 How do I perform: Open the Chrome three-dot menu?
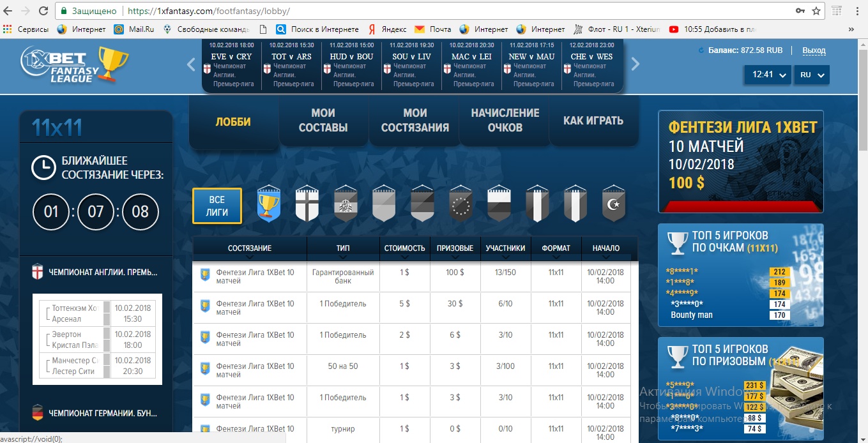tap(856, 11)
